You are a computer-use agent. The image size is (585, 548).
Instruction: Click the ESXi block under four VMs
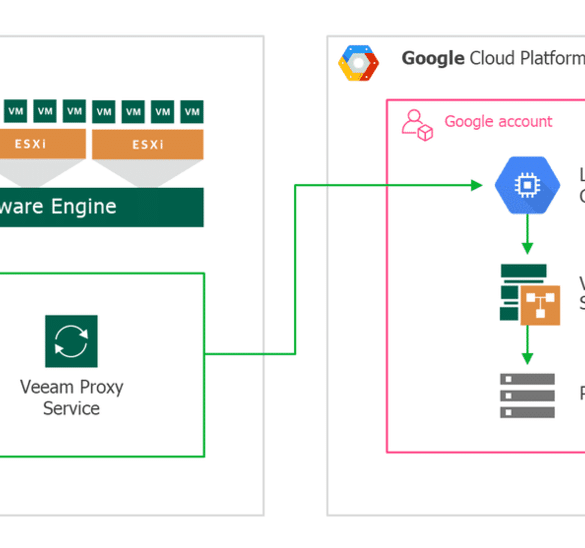148,144
